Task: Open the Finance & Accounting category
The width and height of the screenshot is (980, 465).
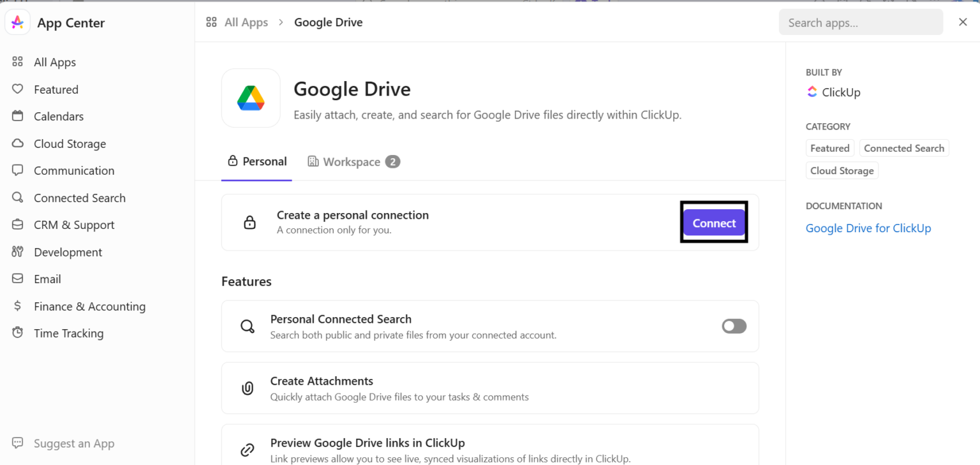Action: 89,307
